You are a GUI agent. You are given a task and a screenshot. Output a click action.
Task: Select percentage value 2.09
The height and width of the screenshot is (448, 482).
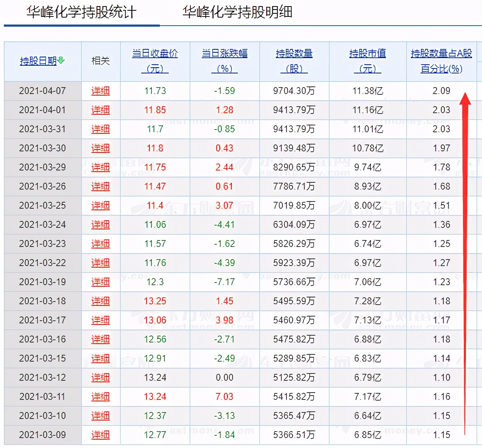[x=441, y=91]
